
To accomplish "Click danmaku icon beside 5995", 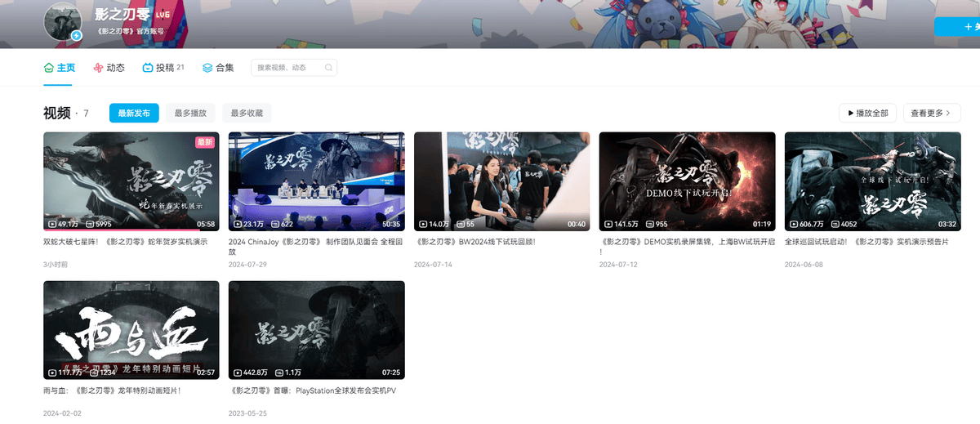I will tap(90, 224).
